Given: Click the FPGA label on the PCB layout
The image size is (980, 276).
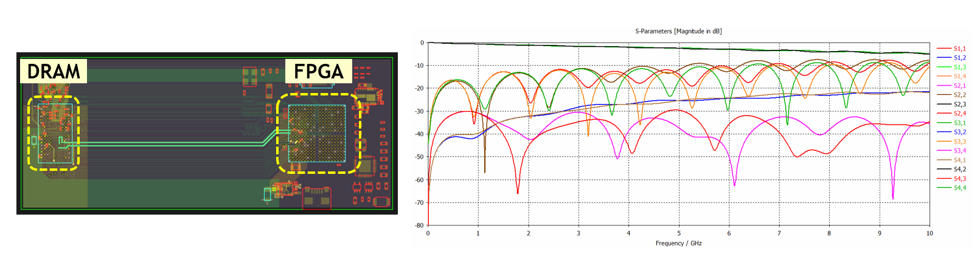Looking at the screenshot, I should point(319,71).
